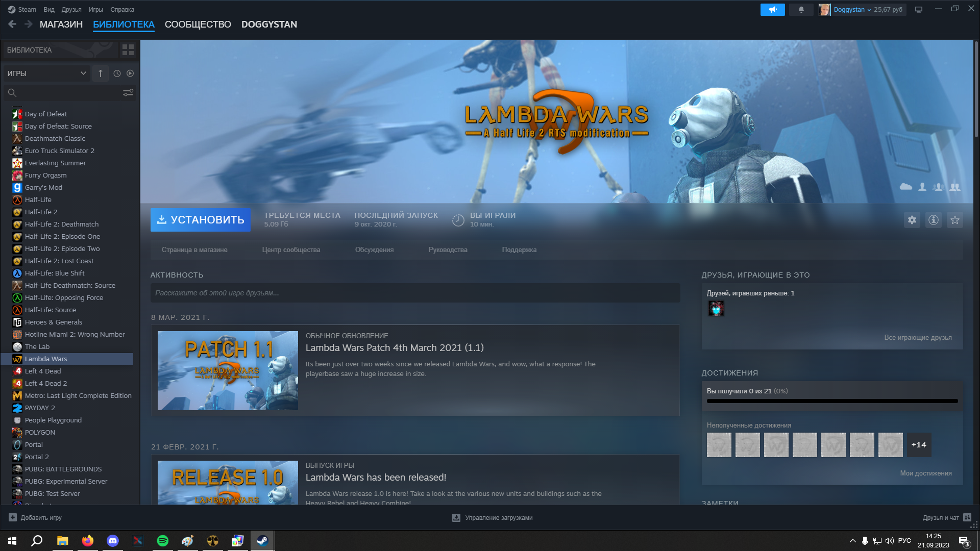Open Lambda Wars manage settings gear
The height and width of the screenshot is (551, 980).
pyautogui.click(x=912, y=220)
